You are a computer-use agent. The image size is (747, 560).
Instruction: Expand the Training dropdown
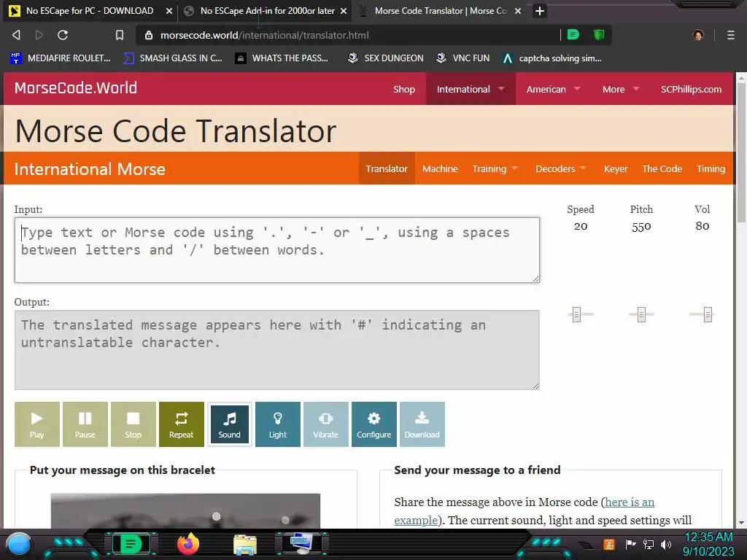pyautogui.click(x=495, y=168)
